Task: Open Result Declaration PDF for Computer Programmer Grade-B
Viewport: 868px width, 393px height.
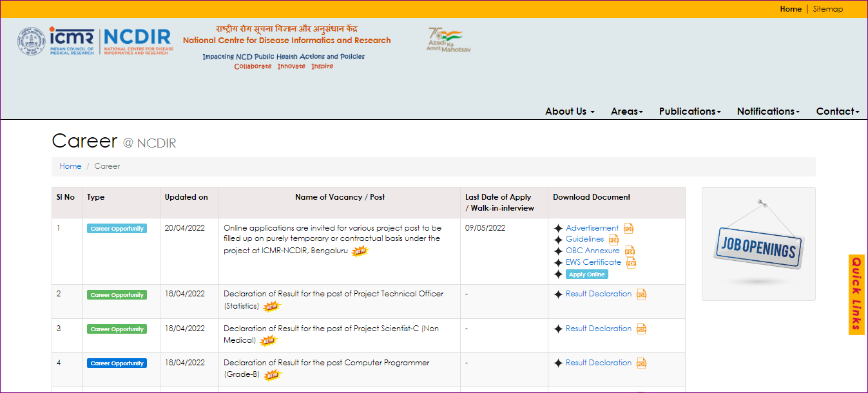Action: pyautogui.click(x=641, y=363)
